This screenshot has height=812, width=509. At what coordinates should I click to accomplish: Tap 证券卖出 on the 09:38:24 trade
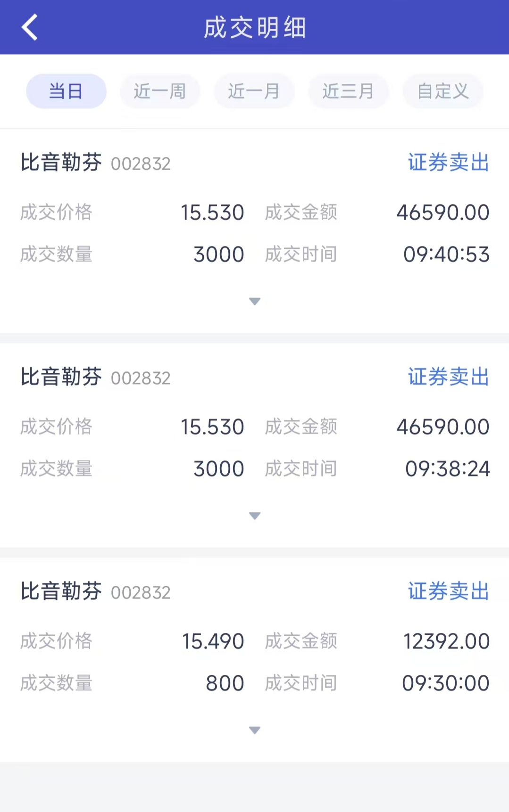pos(448,377)
